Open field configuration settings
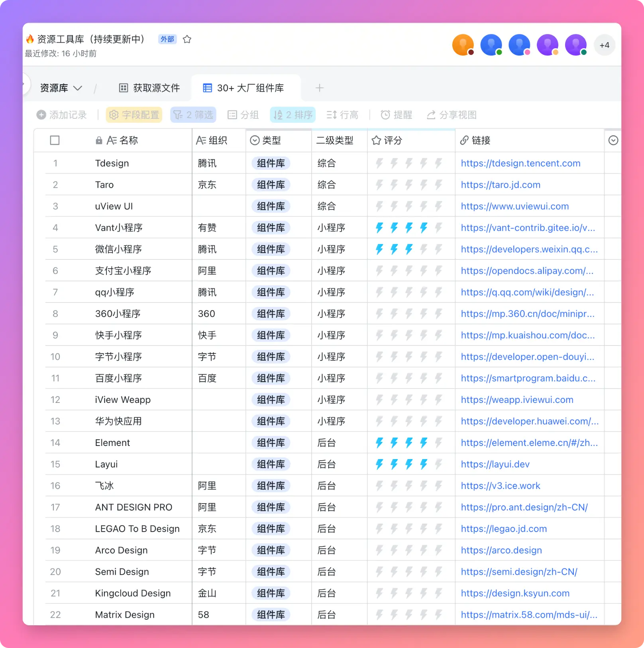The image size is (644, 648). pos(134,115)
